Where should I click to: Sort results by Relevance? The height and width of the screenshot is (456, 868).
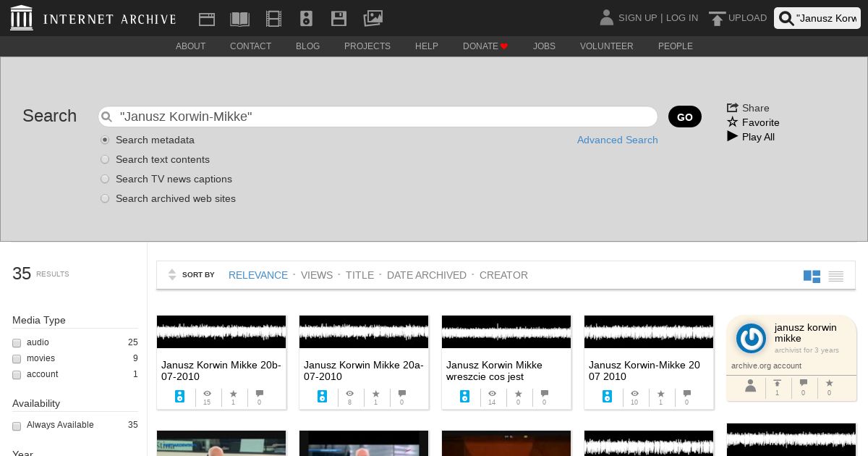tap(258, 275)
